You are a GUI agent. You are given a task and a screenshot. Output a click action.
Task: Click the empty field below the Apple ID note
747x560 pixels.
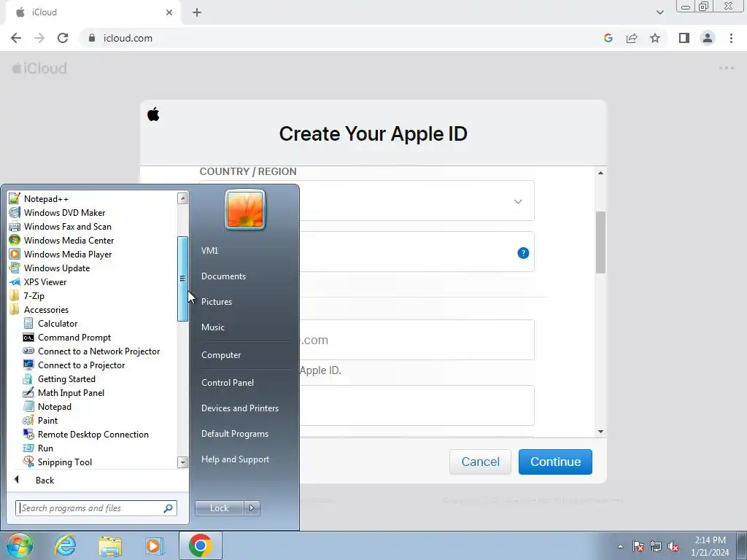(x=367, y=405)
